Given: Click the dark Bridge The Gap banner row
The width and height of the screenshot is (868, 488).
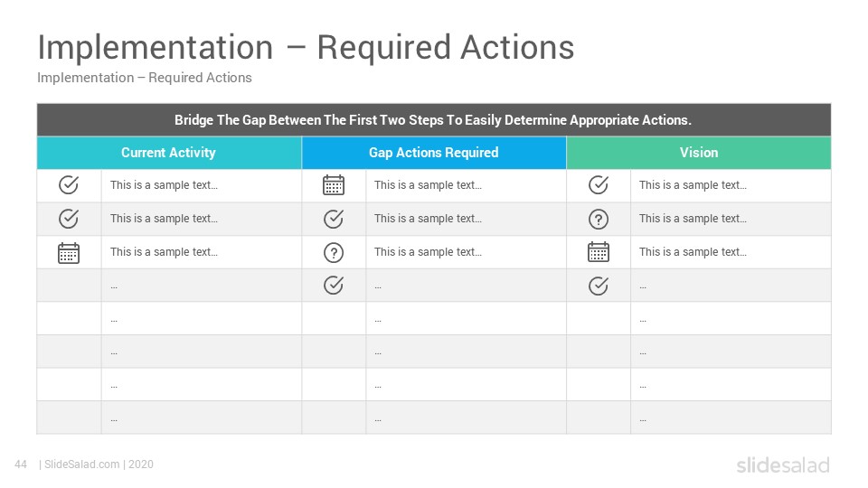Looking at the screenshot, I should coord(434,119).
